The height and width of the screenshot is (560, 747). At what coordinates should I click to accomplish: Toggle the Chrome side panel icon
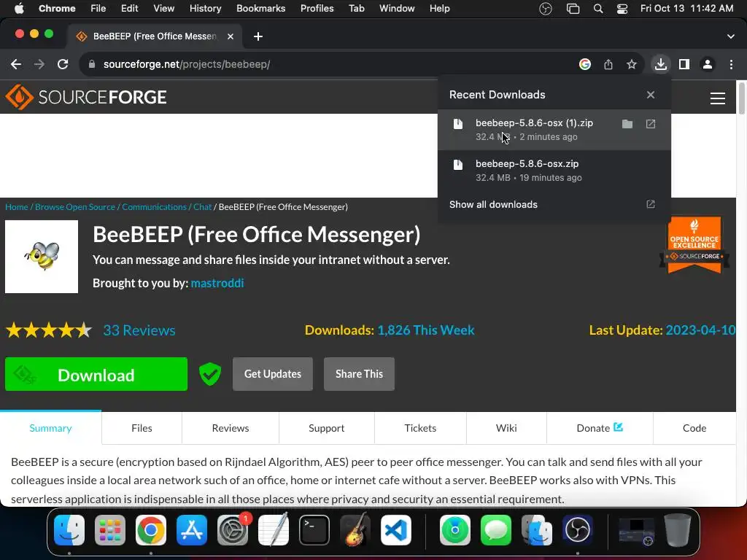684,64
